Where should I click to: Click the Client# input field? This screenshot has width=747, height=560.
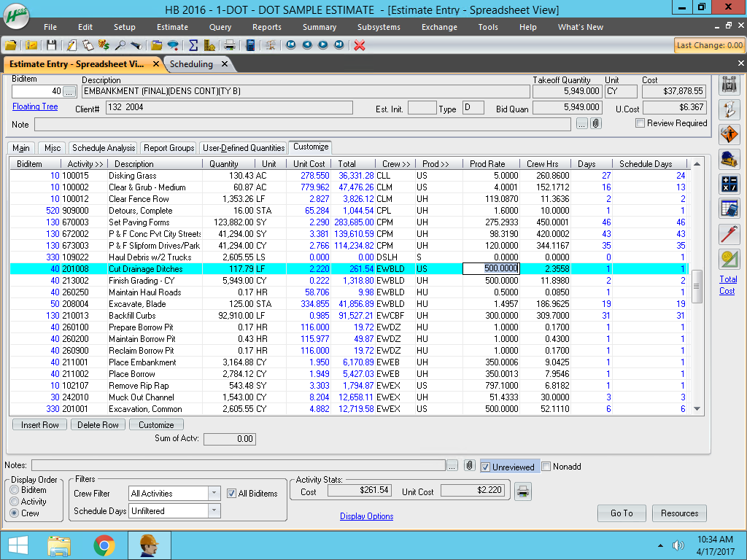click(229, 108)
